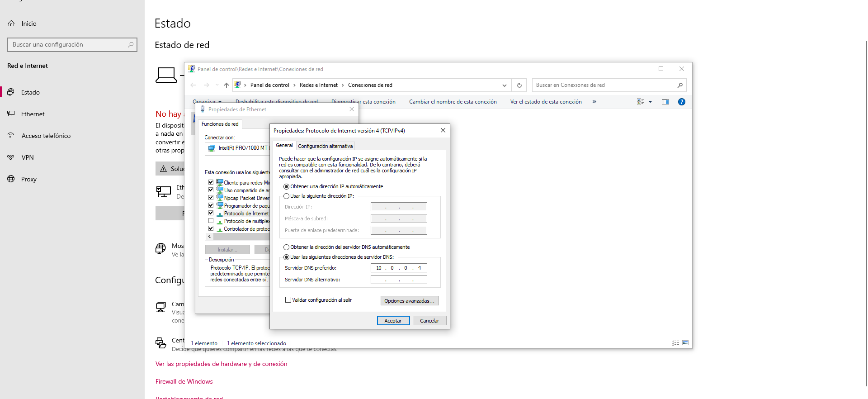This screenshot has width=868, height=399.
Task: Toggle the preview pane icon
Action: (665, 102)
